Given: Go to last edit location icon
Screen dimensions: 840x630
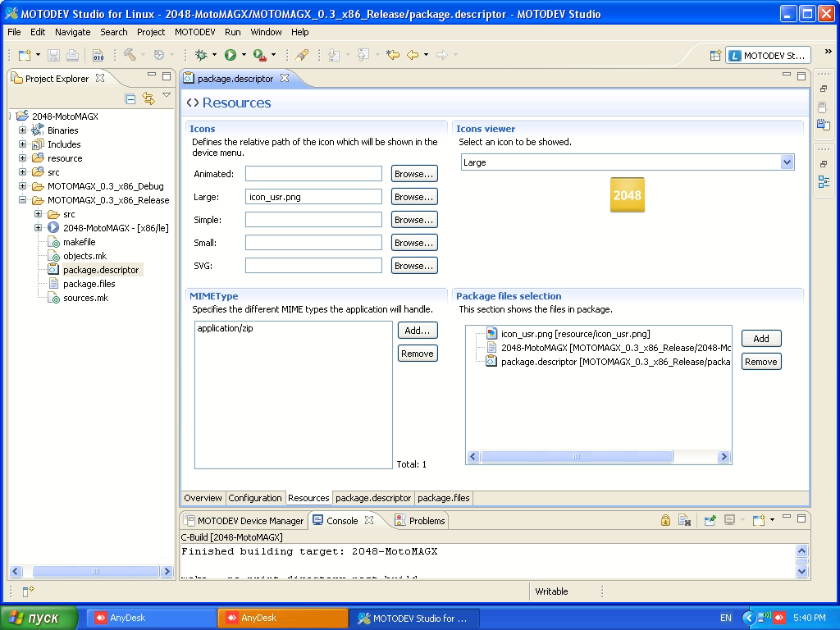Looking at the screenshot, I should pos(393,55).
